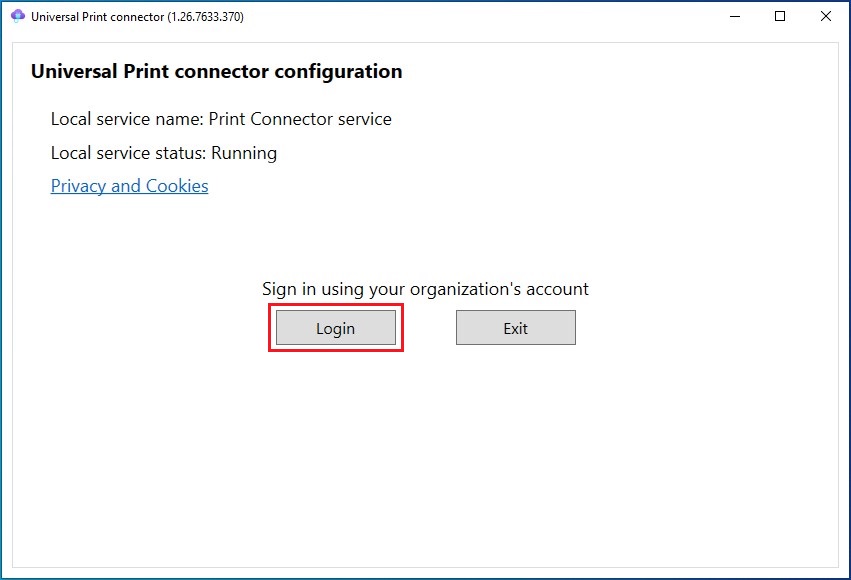
Task: Click the 'Local service status' label
Action: pyautogui.click(x=128, y=153)
